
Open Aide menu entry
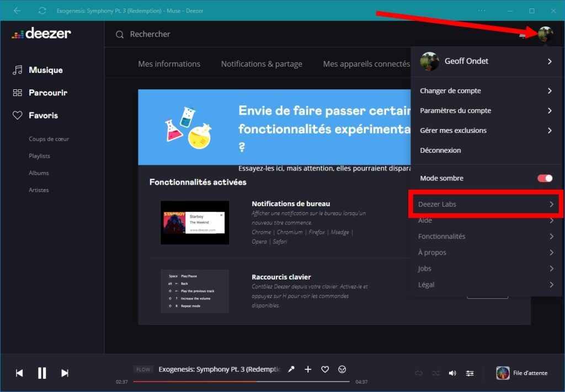pos(486,221)
